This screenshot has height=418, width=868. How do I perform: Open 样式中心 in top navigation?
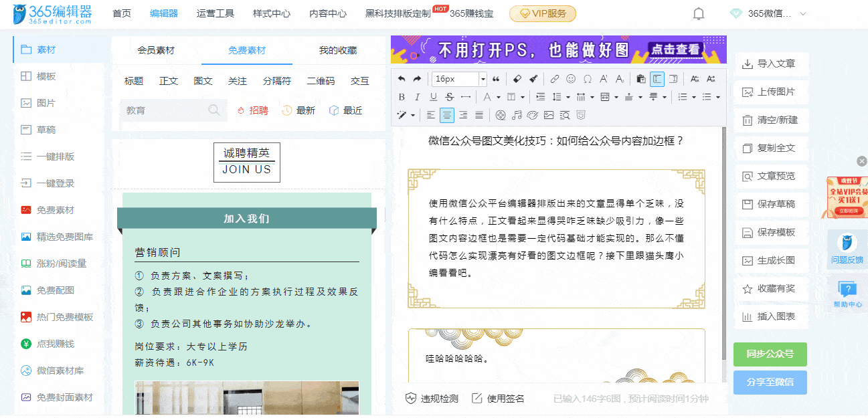tap(272, 13)
